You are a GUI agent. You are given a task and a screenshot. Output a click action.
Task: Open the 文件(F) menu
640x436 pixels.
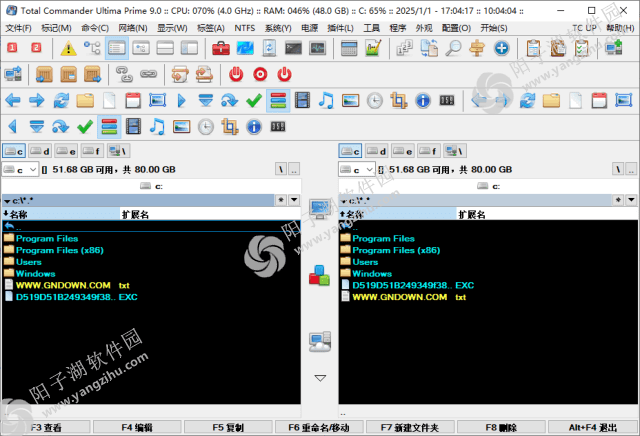18,28
